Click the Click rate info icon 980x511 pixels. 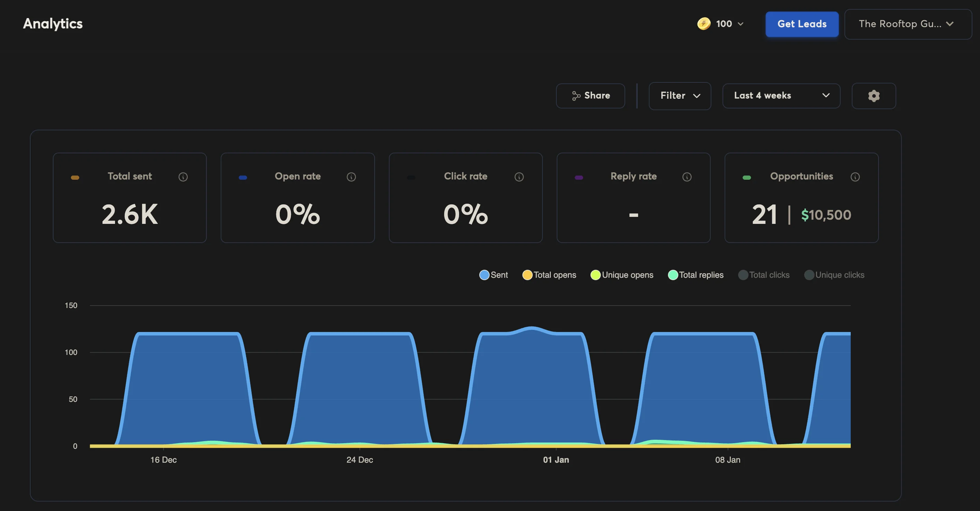[519, 177]
